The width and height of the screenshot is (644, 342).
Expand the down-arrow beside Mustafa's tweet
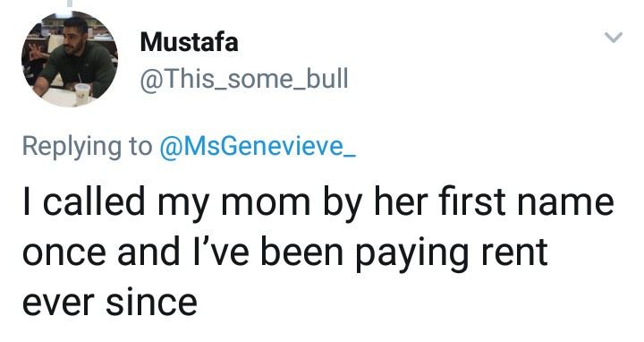(x=614, y=38)
